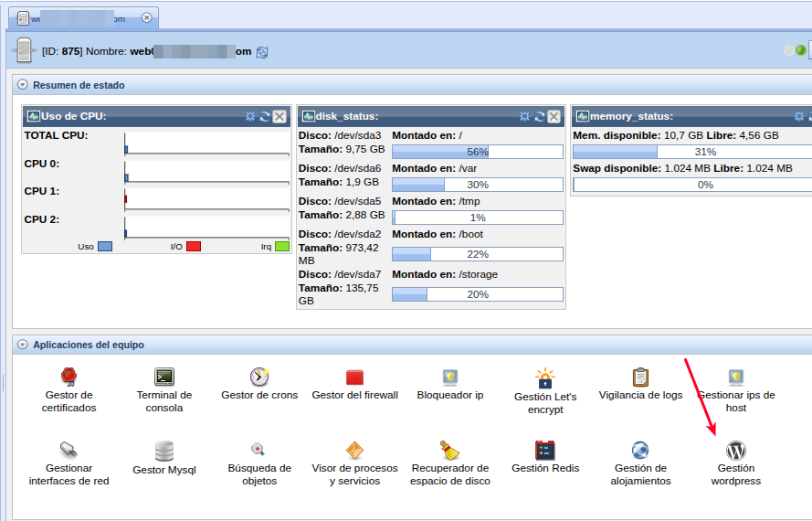This screenshot has width=812, height=521.
Task: Open Gestor Mysql
Action: click(x=164, y=452)
